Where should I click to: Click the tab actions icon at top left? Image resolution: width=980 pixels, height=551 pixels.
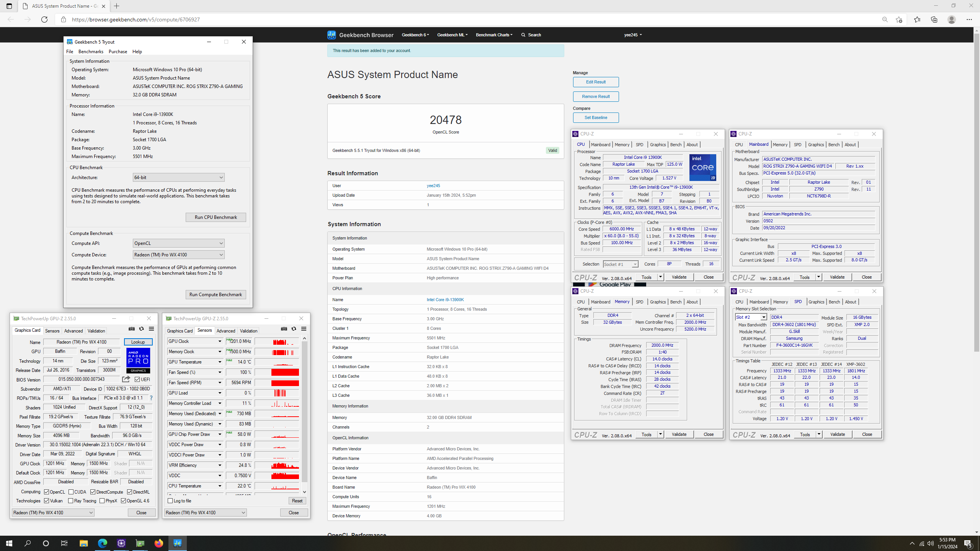[x=9, y=6]
